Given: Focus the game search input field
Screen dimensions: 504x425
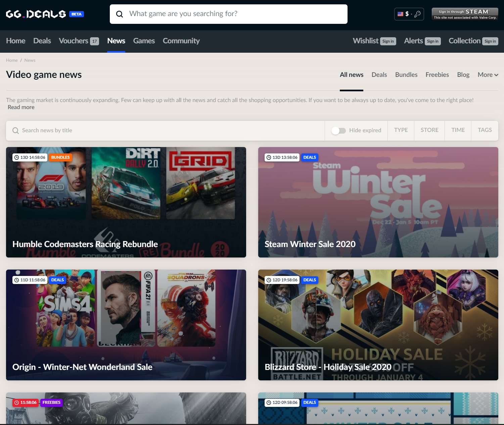Looking at the screenshot, I should 229,14.
